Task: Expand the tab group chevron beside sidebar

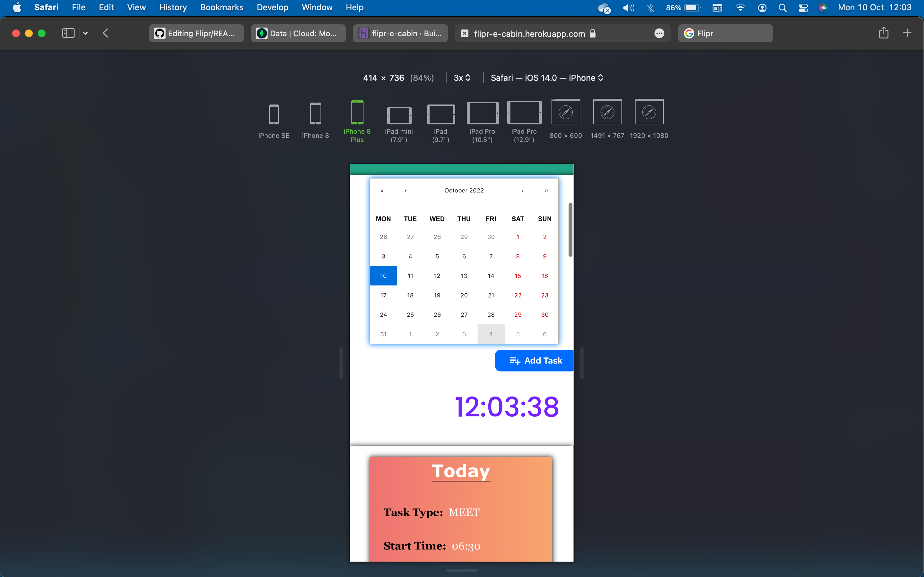Action: click(x=86, y=33)
